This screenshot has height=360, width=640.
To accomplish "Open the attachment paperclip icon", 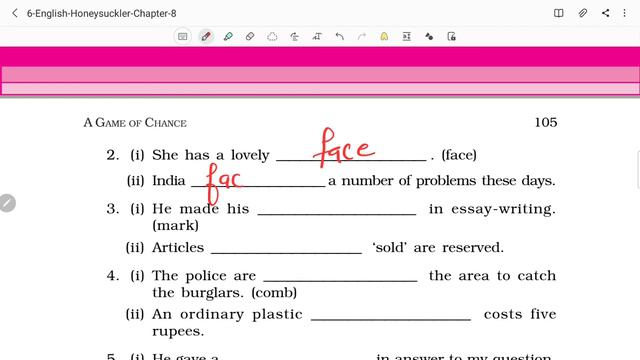I will click(x=582, y=13).
